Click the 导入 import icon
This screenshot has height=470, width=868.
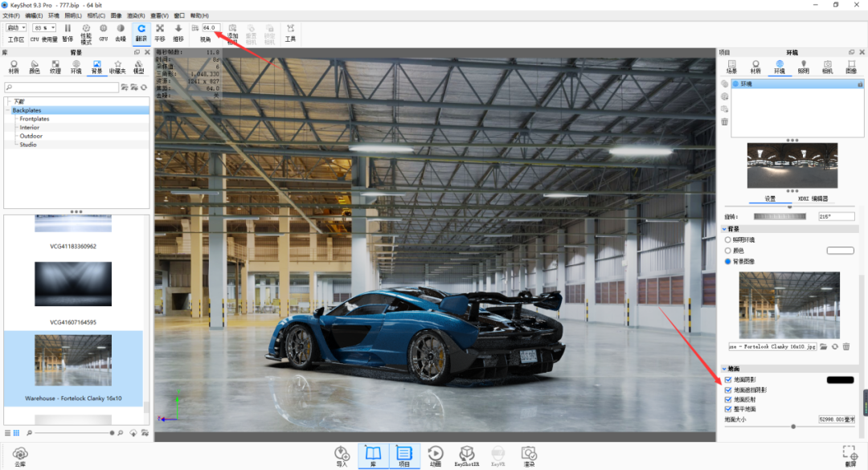click(x=342, y=456)
